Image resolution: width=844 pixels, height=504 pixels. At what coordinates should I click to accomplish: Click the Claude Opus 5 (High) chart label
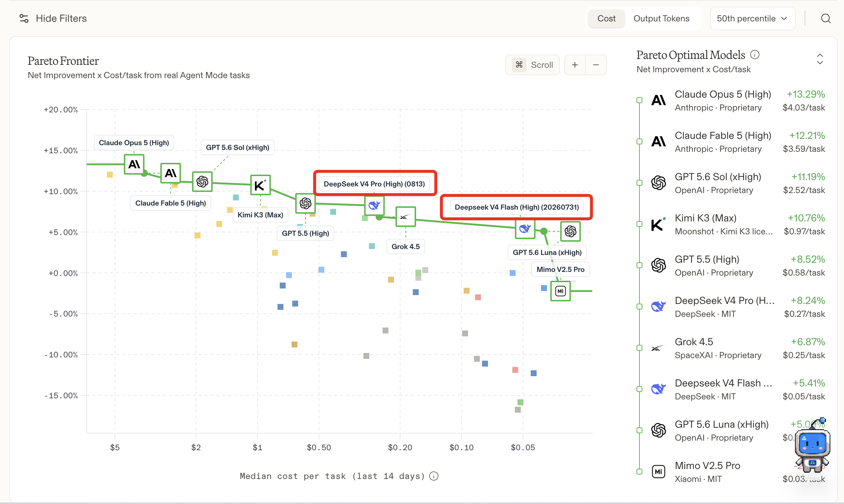(134, 143)
